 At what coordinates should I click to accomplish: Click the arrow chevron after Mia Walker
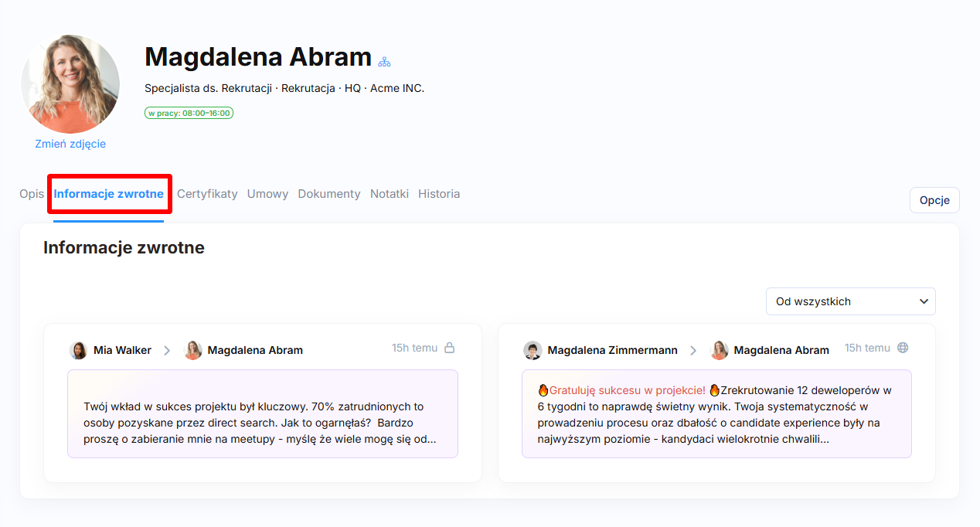point(167,350)
